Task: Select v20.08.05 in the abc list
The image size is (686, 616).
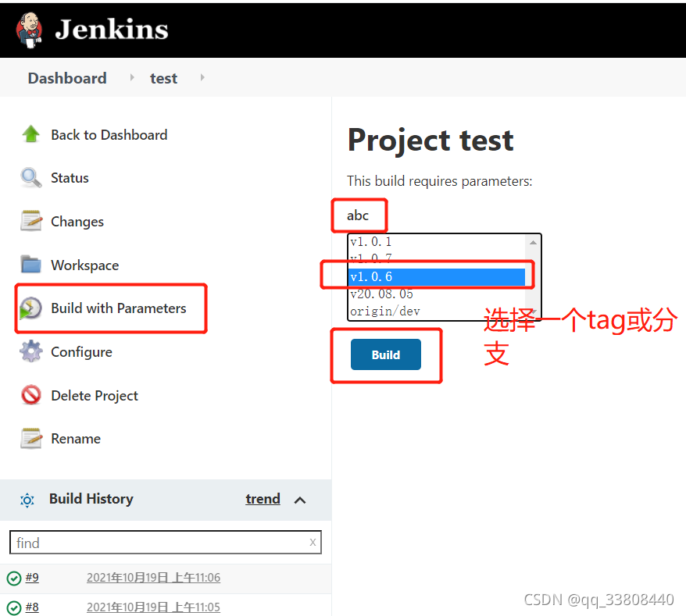Action: [437, 294]
